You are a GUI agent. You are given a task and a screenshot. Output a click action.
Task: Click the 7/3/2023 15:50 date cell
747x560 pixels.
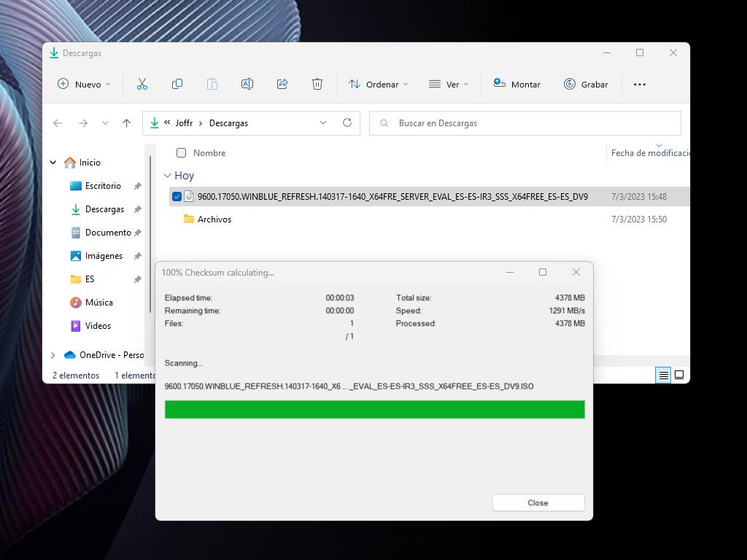639,219
